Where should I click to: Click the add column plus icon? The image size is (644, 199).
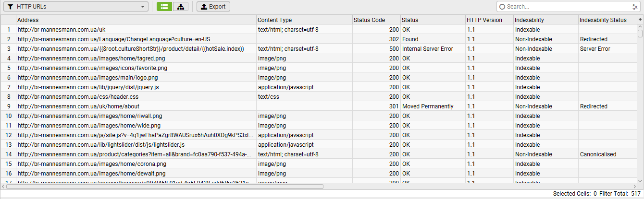pyautogui.click(x=640, y=19)
